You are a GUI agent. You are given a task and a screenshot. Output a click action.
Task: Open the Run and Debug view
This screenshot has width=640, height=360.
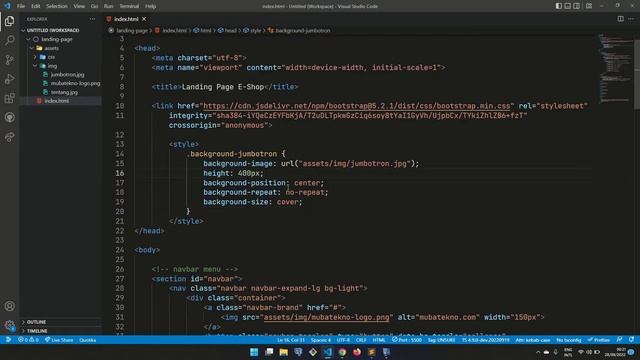coord(9,79)
